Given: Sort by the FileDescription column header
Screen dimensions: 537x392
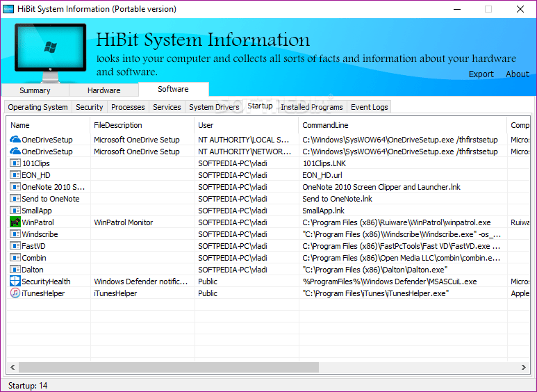Looking at the screenshot, I should pyautogui.click(x=142, y=125).
